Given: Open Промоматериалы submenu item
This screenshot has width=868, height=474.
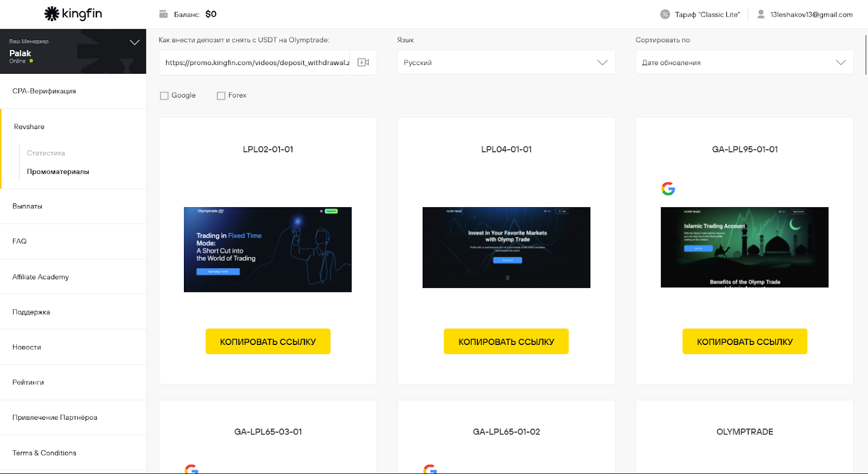Looking at the screenshot, I should click(x=58, y=171).
